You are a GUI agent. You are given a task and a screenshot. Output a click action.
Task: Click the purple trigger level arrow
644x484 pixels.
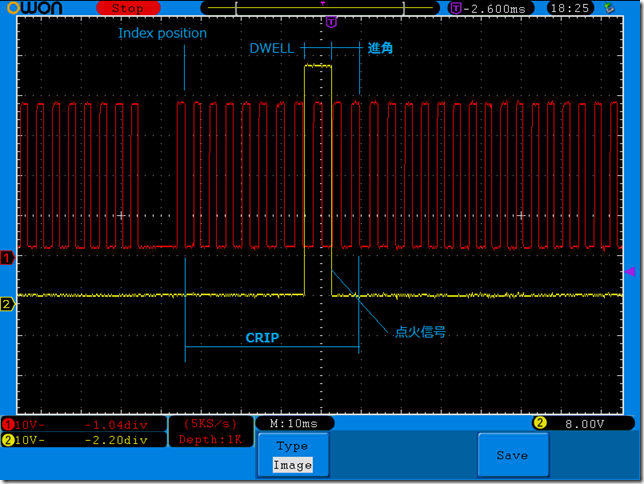coord(630,272)
